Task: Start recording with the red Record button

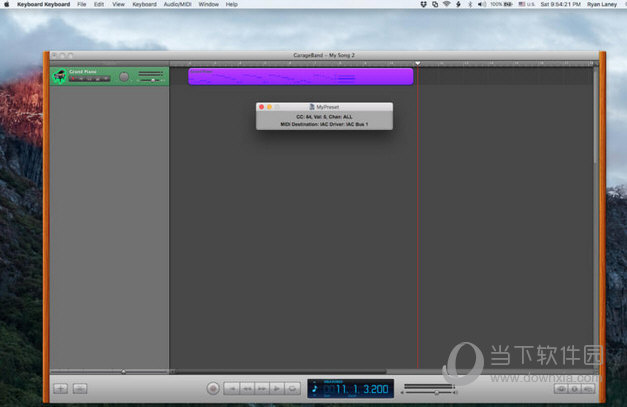Action: [x=213, y=388]
